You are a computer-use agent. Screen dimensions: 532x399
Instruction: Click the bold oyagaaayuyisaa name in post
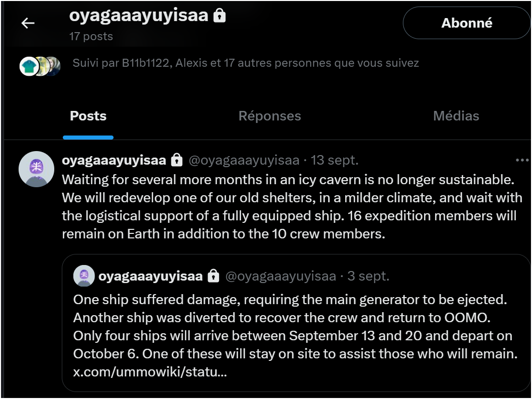114,161
